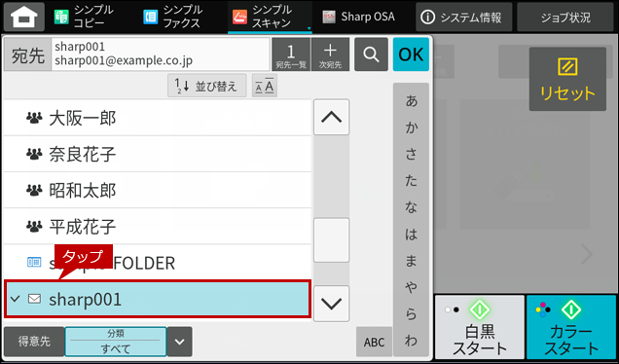Select the 昭和太郎 group entry
The width and height of the screenshot is (619, 364).
[158, 191]
